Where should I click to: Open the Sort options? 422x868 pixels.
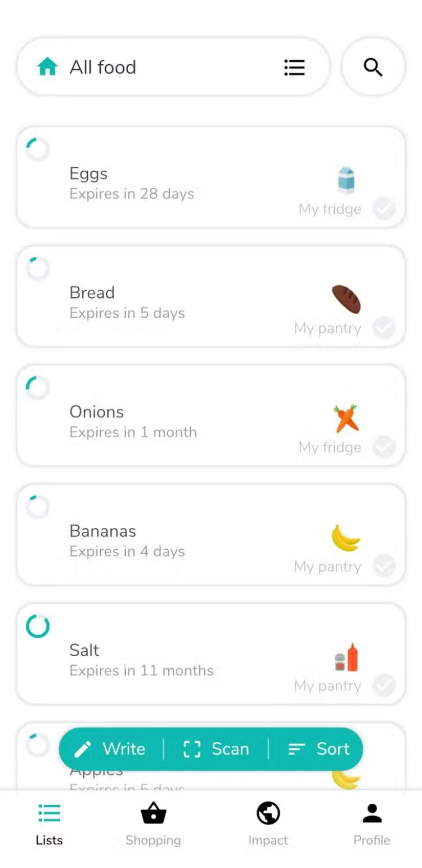tap(319, 749)
